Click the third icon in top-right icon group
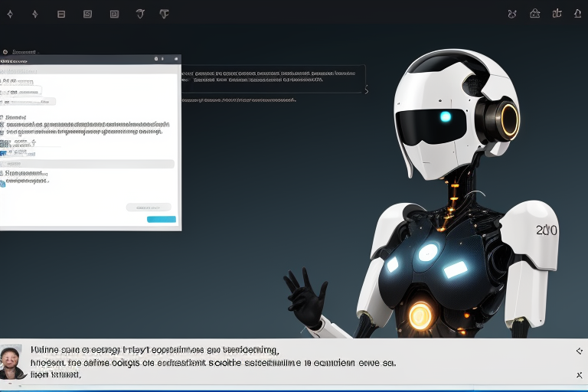The image size is (588, 392). (x=557, y=14)
